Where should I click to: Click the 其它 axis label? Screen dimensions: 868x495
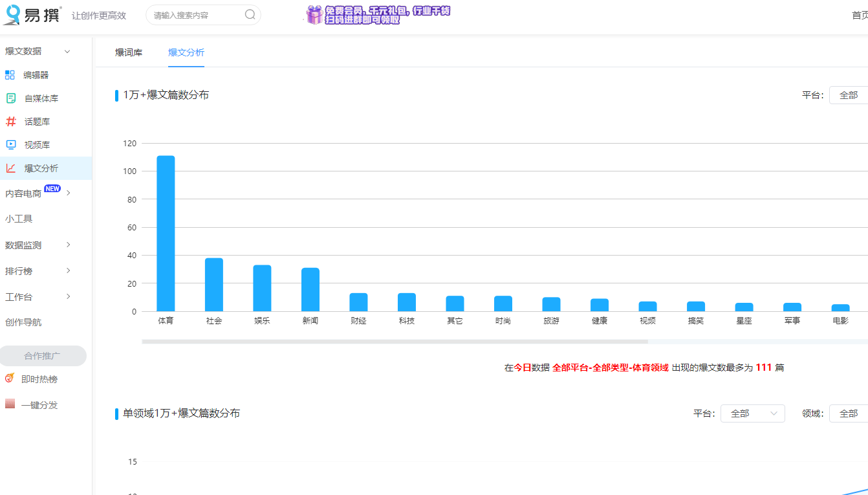[455, 321]
